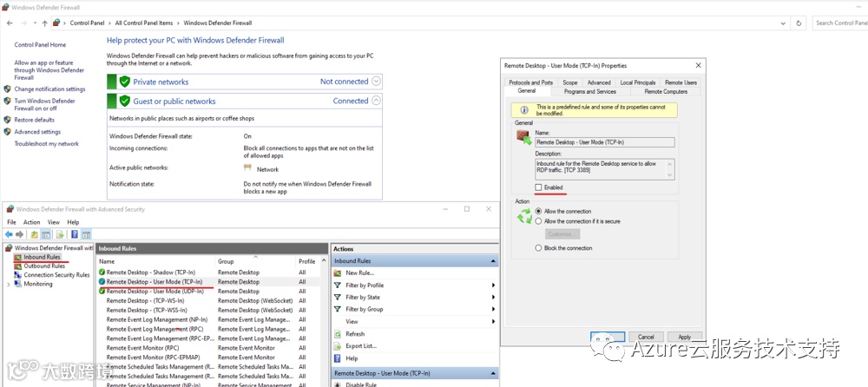Click All Control Panel Items breadcrumb
The image size is (868, 387).
[144, 23]
